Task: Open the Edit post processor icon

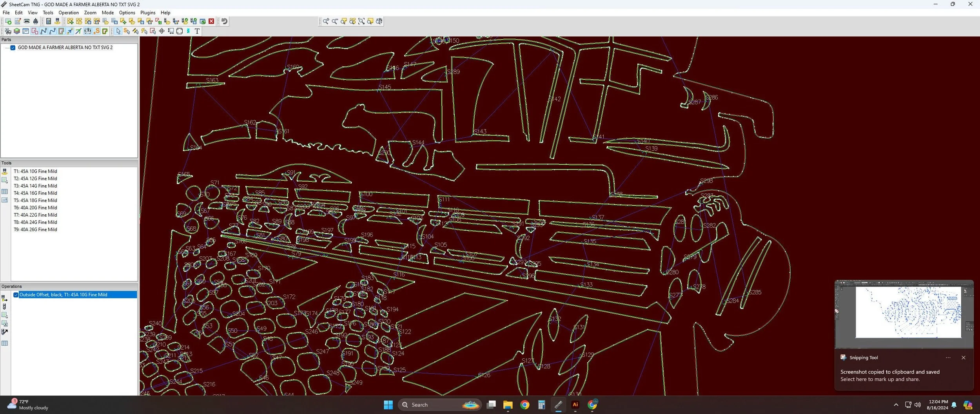Action: (18, 21)
